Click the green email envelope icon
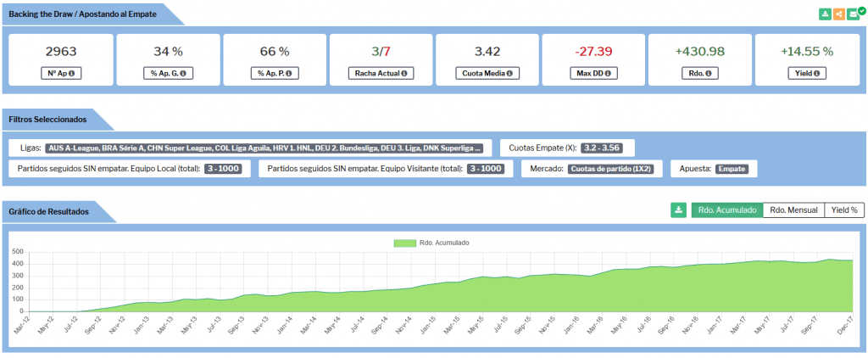This screenshot has height=358, width=868. pos(853,14)
